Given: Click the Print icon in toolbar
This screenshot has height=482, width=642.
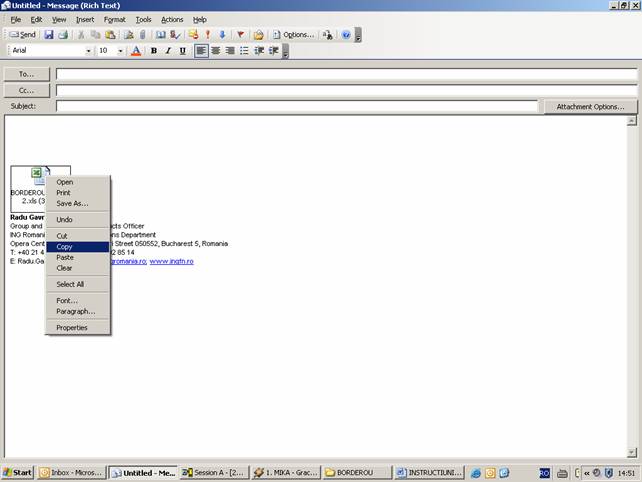Looking at the screenshot, I should pos(62,34).
